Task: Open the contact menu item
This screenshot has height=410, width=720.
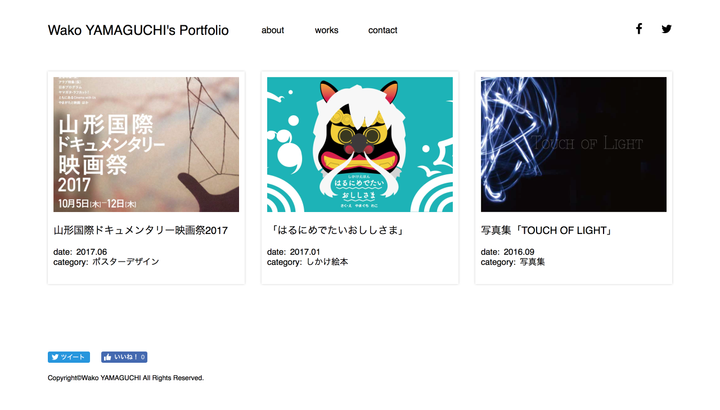Action: 382,30
